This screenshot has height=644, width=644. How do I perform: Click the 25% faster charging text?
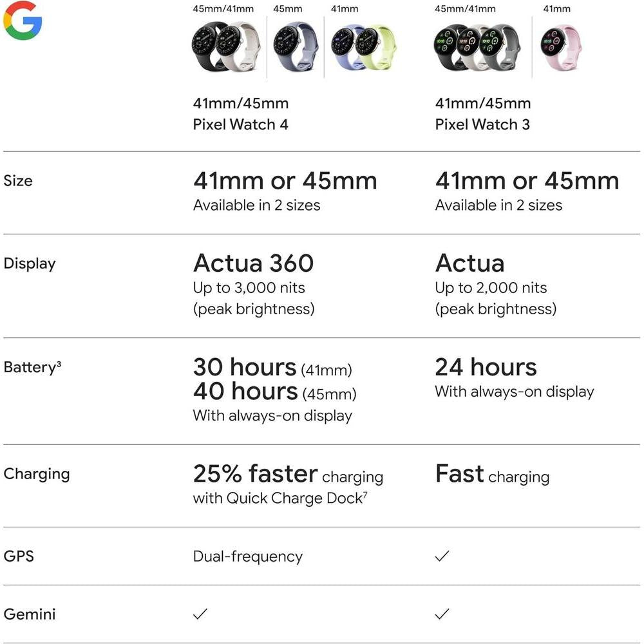coord(288,474)
